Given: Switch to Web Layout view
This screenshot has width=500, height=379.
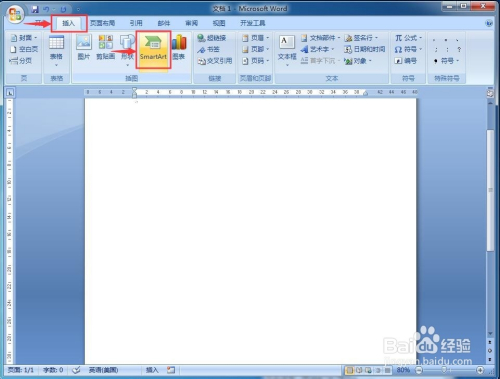Looking at the screenshot, I should (368, 370).
